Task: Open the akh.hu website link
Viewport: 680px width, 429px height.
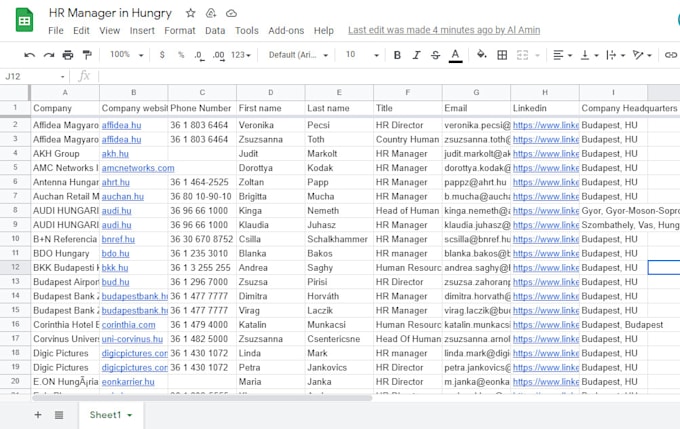Action: 115,154
